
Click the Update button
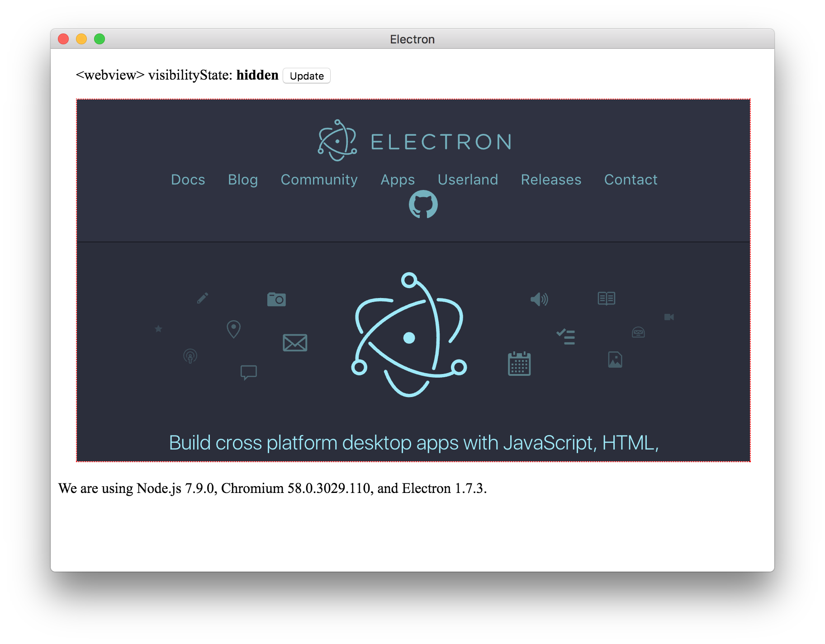coord(307,76)
